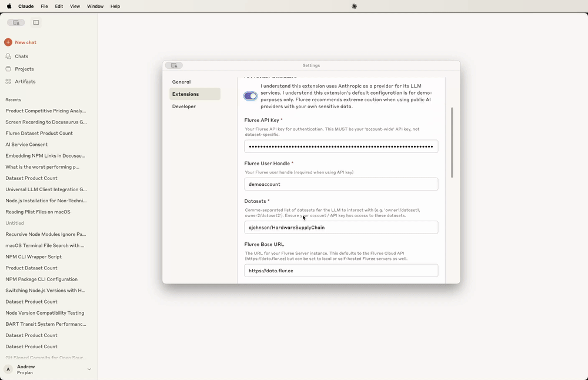Open the Window menu

click(x=95, y=6)
